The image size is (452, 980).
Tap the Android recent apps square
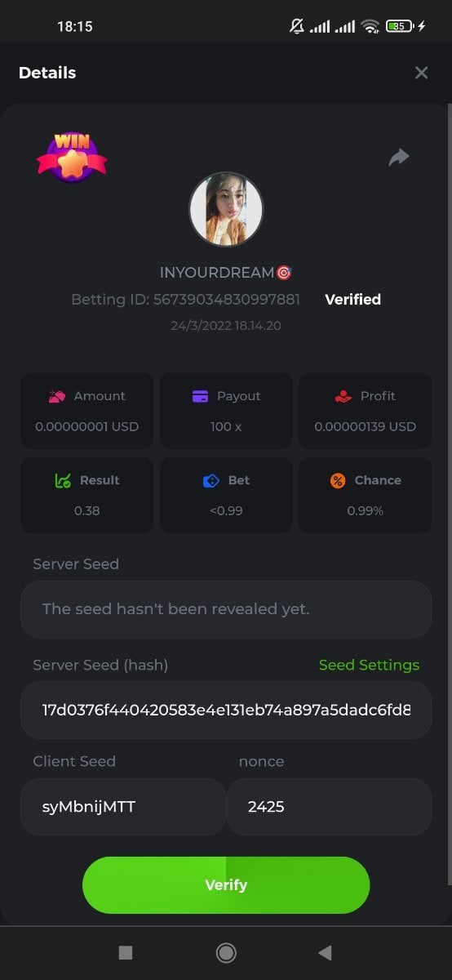(125, 952)
